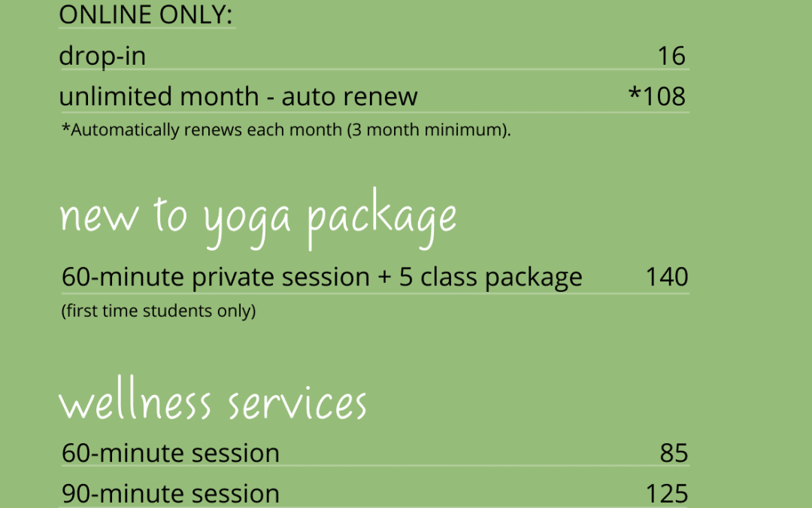Click the word 'yoga' in script heading
Image resolution: width=812 pixels, height=508 pixels.
pyautogui.click(x=247, y=220)
